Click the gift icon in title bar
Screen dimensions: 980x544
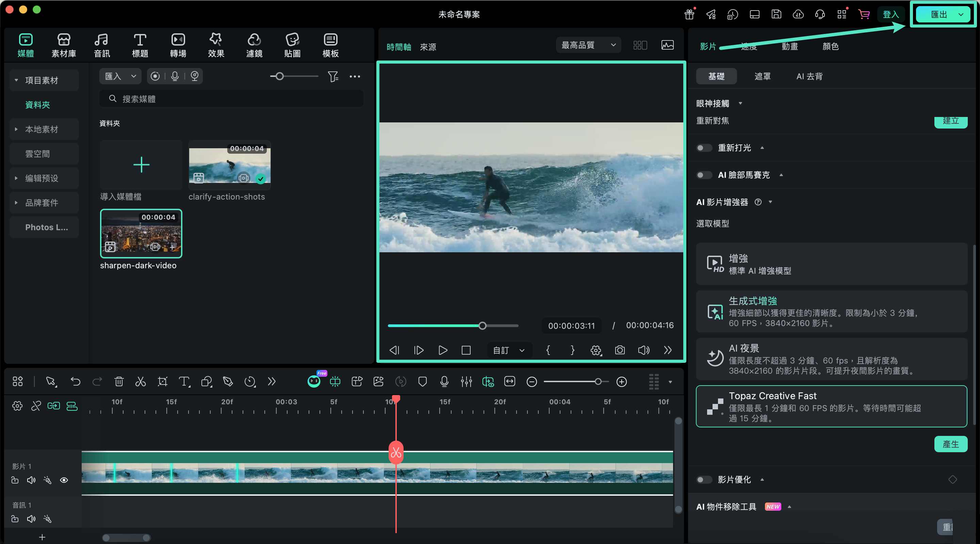[x=689, y=14]
